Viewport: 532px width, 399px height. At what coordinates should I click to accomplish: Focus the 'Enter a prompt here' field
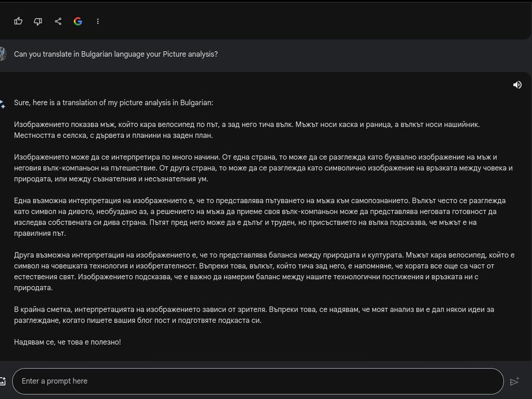tap(258, 381)
